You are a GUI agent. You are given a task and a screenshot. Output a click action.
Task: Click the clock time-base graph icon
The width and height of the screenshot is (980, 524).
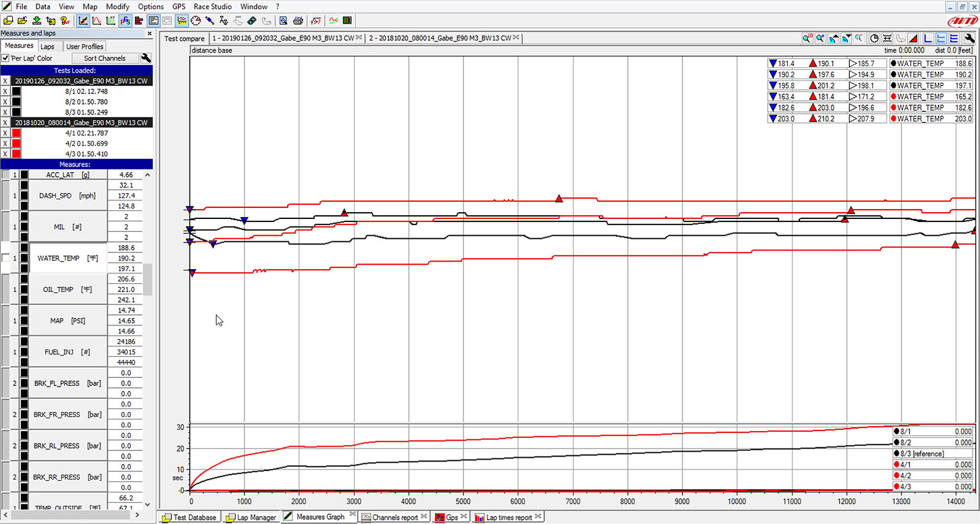coord(874,38)
